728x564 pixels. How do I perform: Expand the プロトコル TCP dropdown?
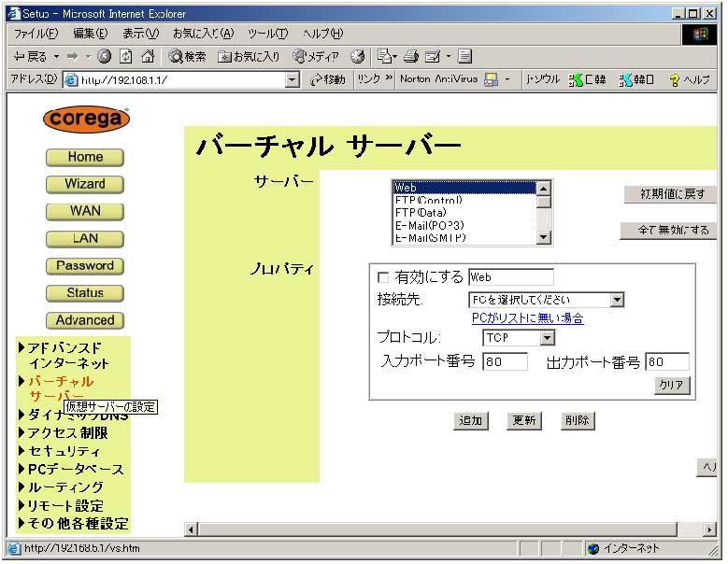547,338
